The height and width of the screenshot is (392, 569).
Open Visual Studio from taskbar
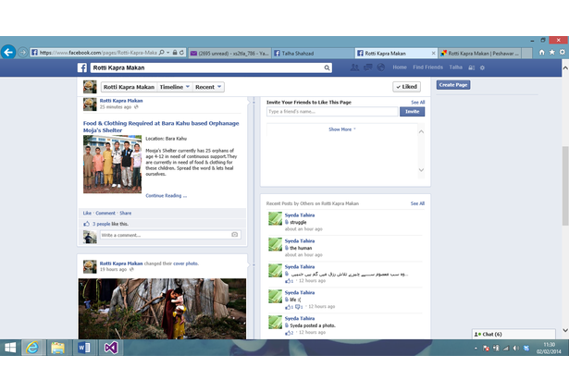pyautogui.click(x=111, y=348)
